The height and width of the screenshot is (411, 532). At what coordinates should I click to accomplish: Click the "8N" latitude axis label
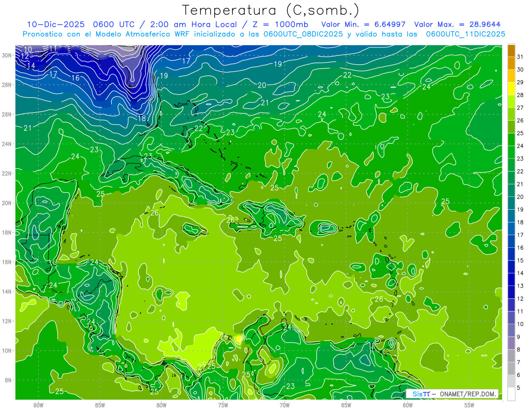(8, 380)
